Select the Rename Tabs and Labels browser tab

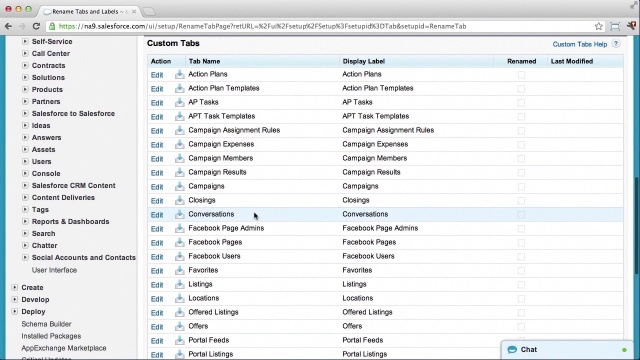[89, 11]
